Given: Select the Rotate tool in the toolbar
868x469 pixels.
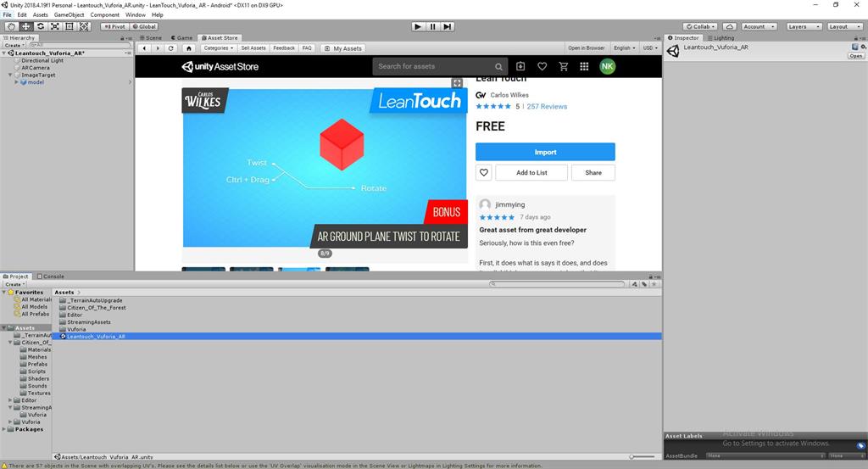Looking at the screenshot, I should pyautogui.click(x=41, y=26).
